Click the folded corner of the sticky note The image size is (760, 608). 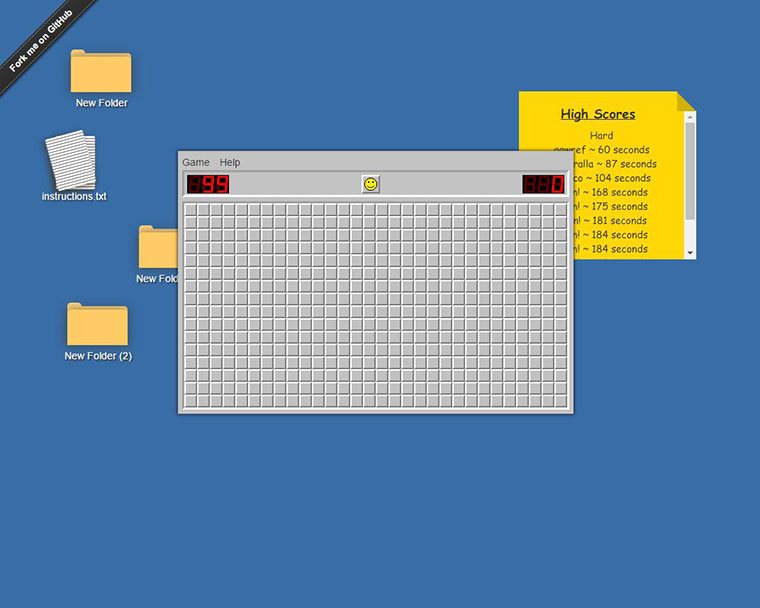pos(685,101)
